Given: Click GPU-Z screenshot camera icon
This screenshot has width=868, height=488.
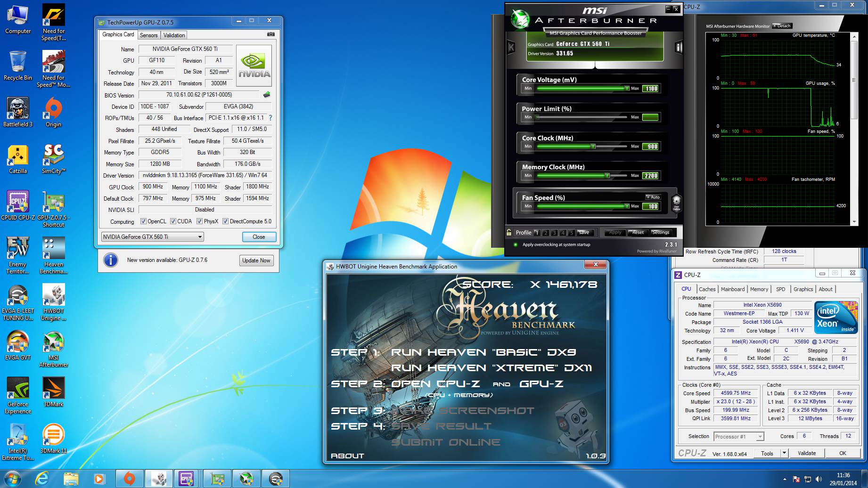Looking at the screenshot, I should (270, 34).
